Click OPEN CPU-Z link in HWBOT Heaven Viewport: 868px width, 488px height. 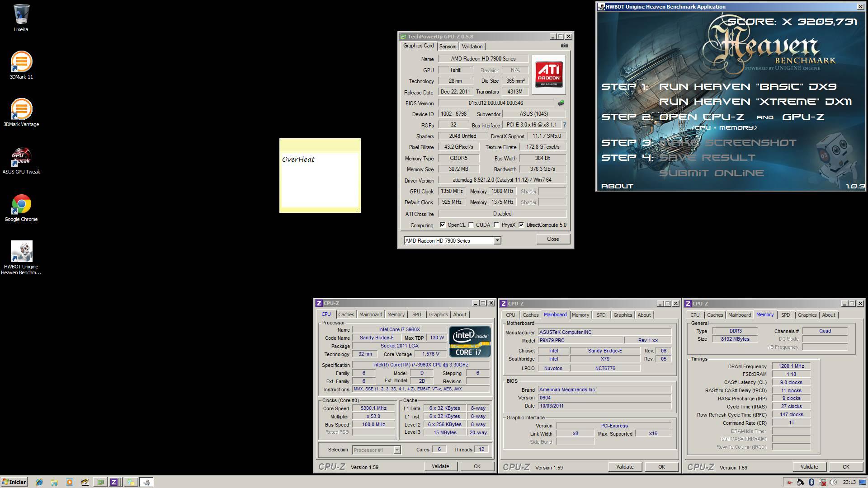click(x=701, y=117)
